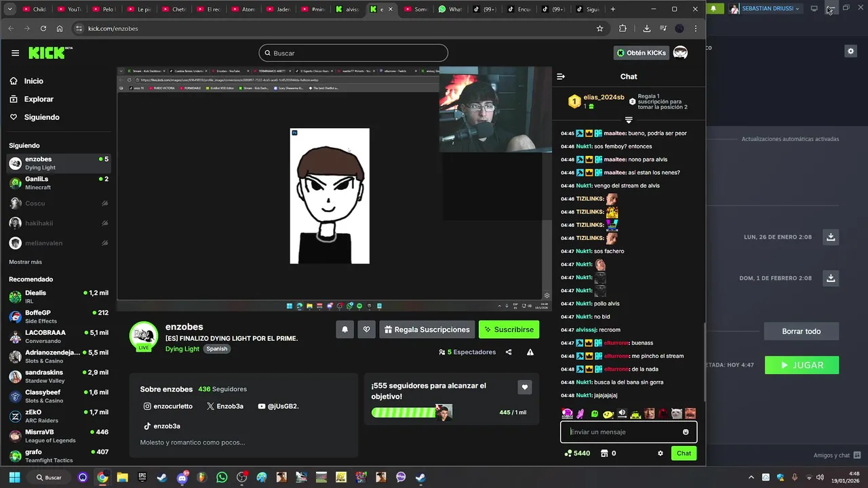Open the Kick profile avatar menu

tap(680, 53)
